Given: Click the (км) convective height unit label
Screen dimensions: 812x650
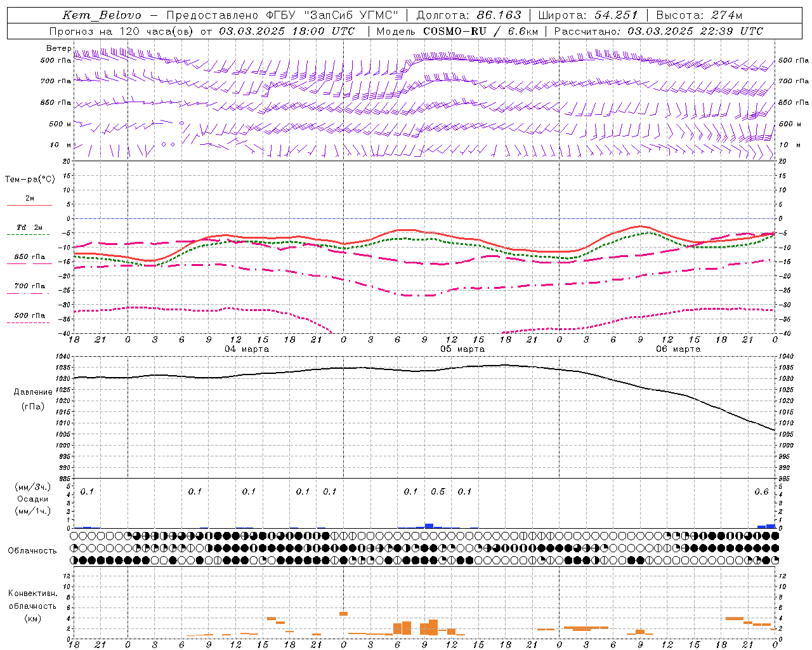Looking at the screenshot, I should pyautogui.click(x=33, y=618).
